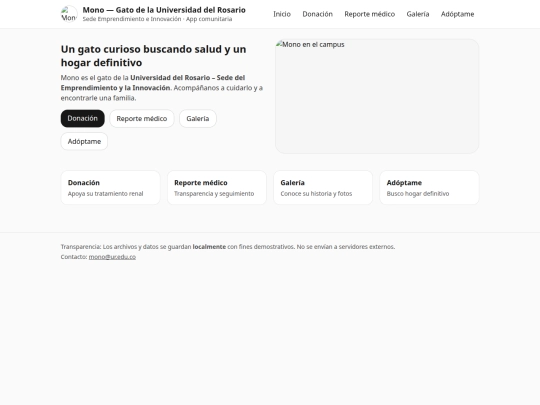540x405 pixels.
Task: Click the site title Mono — Gato de la Universidad
Action: pos(164,10)
